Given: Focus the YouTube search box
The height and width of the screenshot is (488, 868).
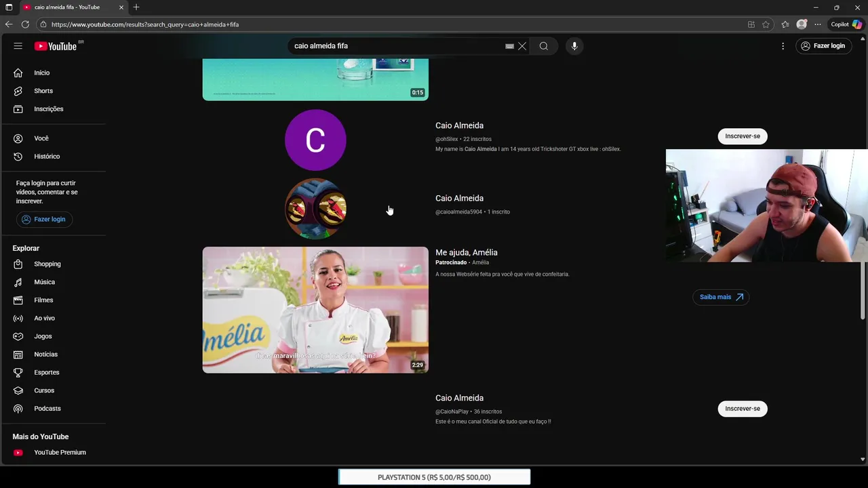Looking at the screenshot, I should click(397, 46).
